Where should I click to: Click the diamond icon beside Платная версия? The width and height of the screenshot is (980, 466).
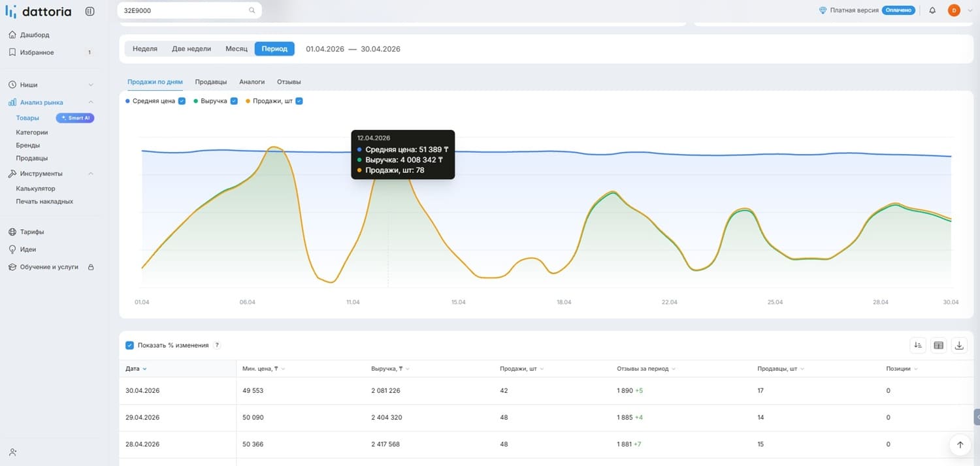[x=823, y=10]
